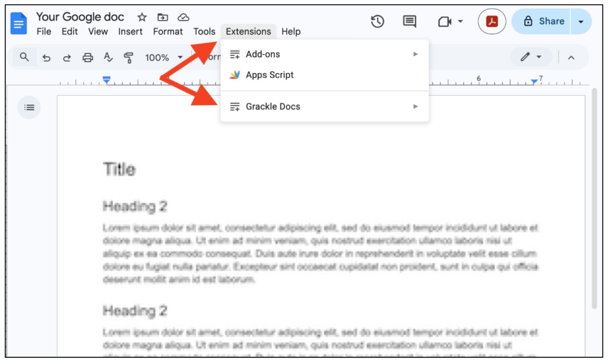Screen dimensions: 608x364
Task: Open the Tools menu
Action: (204, 31)
